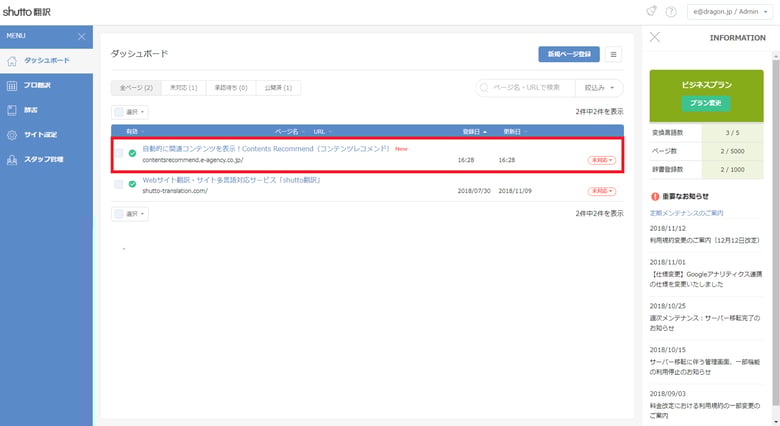Click the red 重要なお知らせ alert icon
The image size is (780, 426).
655,197
